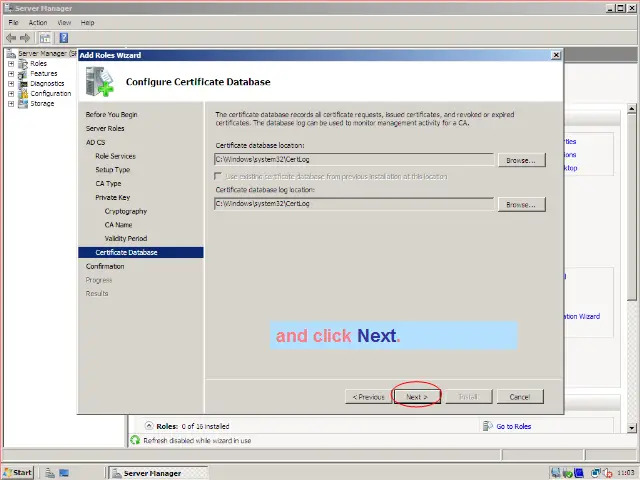The width and height of the screenshot is (640, 480).
Task: Open the Help toolbar icon
Action: point(64,38)
